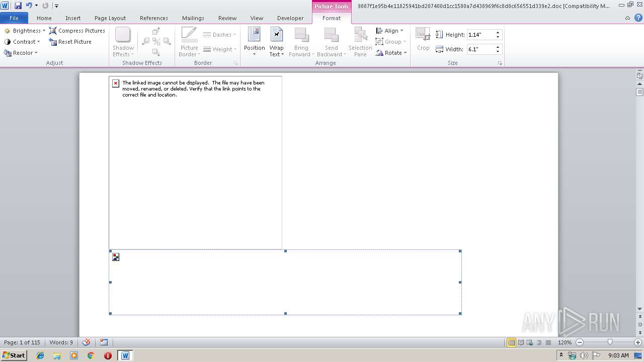The width and height of the screenshot is (644, 362).
Task: Open the Developer tab
Action: point(290,18)
